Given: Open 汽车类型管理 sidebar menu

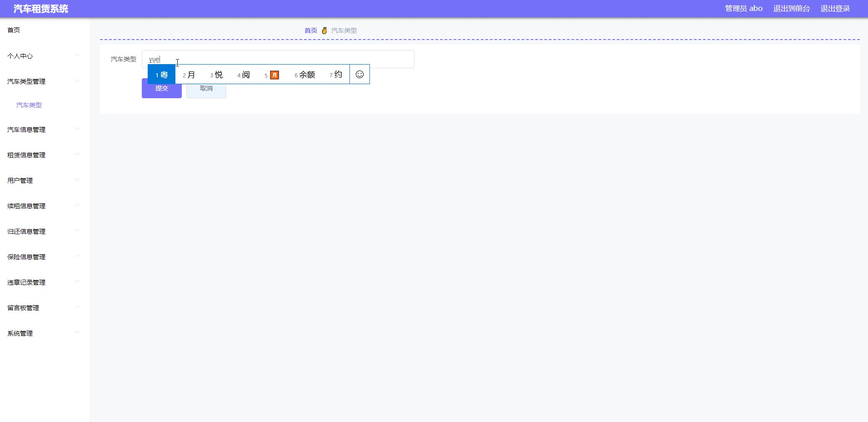Looking at the screenshot, I should [x=45, y=81].
